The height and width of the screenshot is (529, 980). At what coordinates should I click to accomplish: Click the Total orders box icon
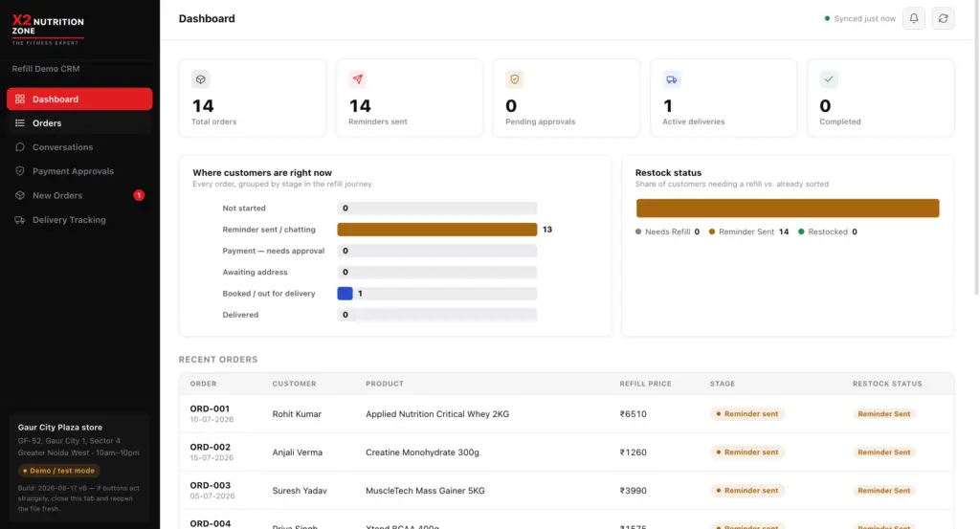pyautogui.click(x=201, y=79)
